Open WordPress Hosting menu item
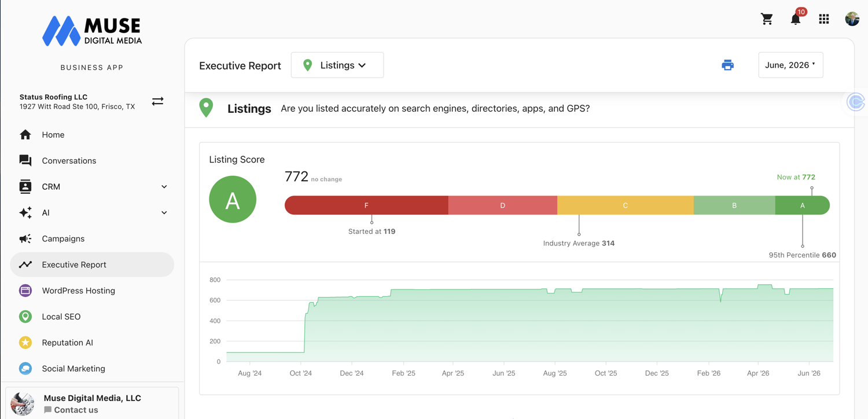Viewport: 868px width, 419px height. click(92, 291)
